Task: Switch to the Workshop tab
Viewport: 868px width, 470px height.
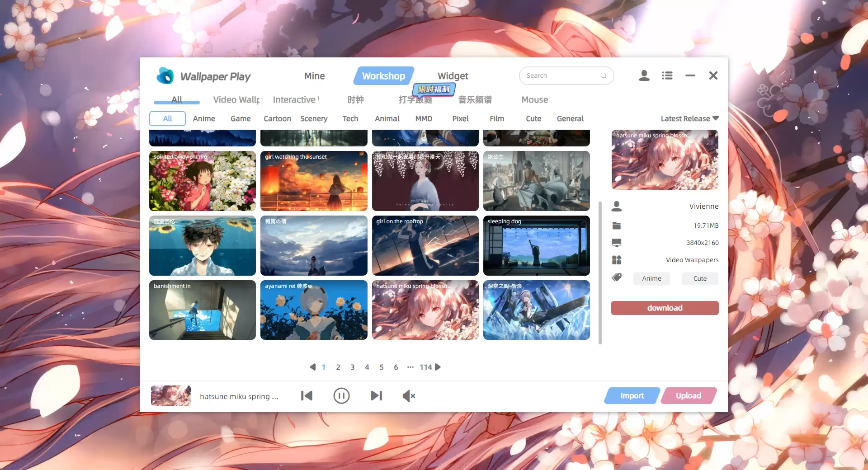Action: click(383, 76)
